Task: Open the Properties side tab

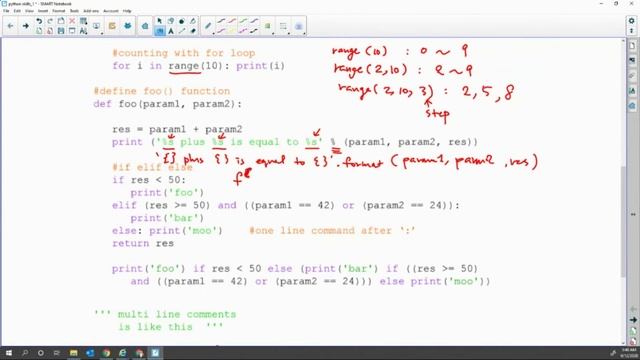Action: pyautogui.click(x=632, y=91)
